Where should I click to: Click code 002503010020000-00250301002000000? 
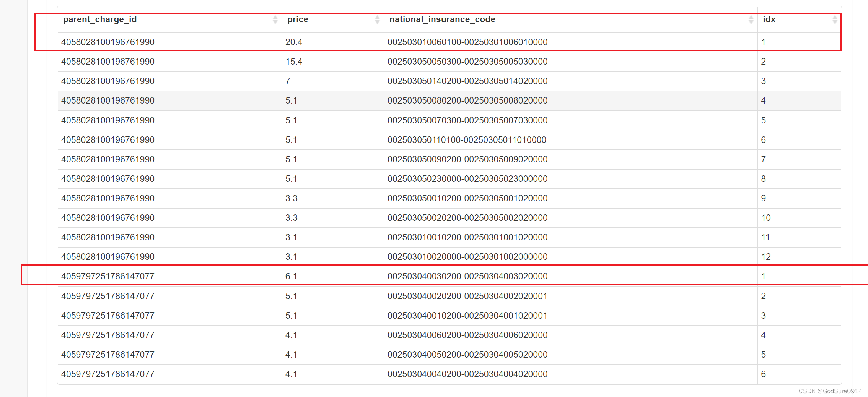467,257
